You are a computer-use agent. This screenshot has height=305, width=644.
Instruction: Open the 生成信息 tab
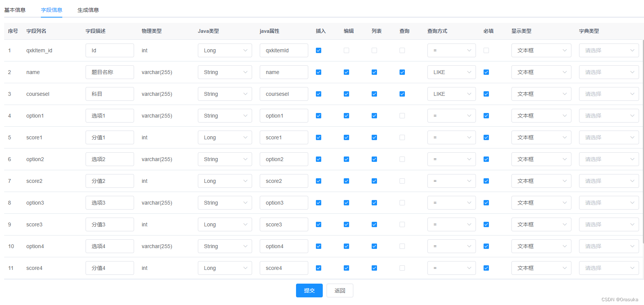(88, 10)
